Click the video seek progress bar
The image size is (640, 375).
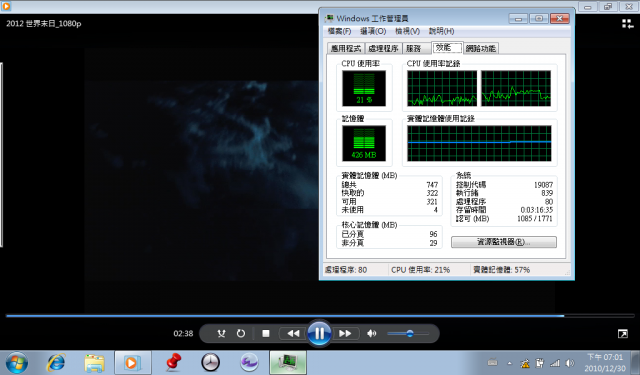pos(320,315)
